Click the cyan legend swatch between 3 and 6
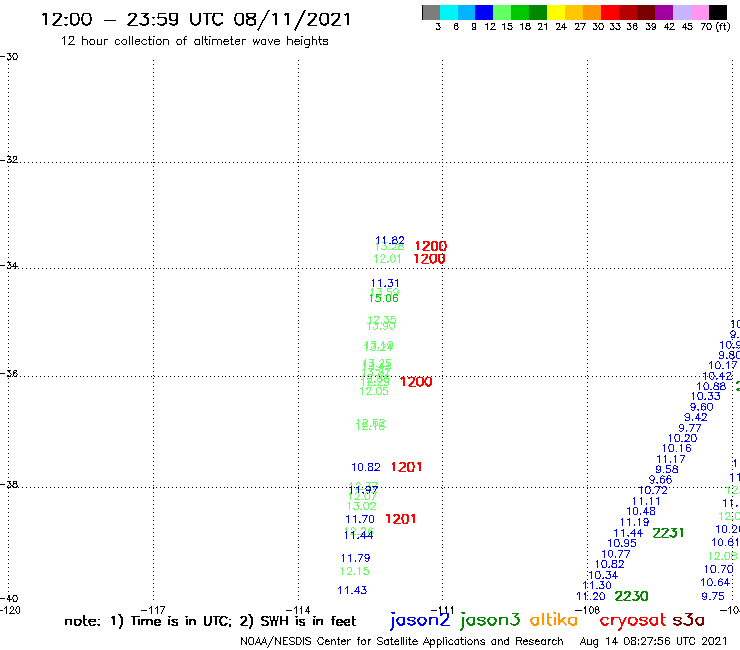The height and width of the screenshot is (650, 740). (x=449, y=12)
